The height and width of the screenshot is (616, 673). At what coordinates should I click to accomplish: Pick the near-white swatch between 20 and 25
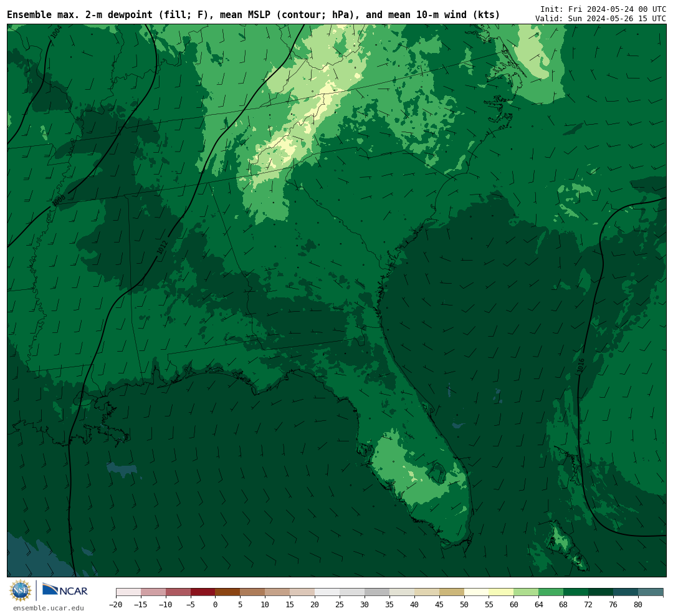[x=328, y=592]
